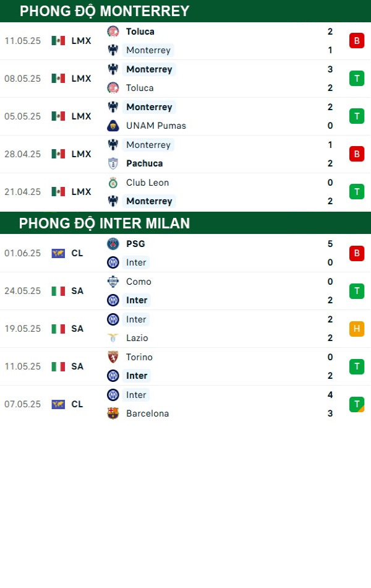This screenshot has width=371, height=588.
Task: Click the PSG team crest
Action: [x=113, y=244]
